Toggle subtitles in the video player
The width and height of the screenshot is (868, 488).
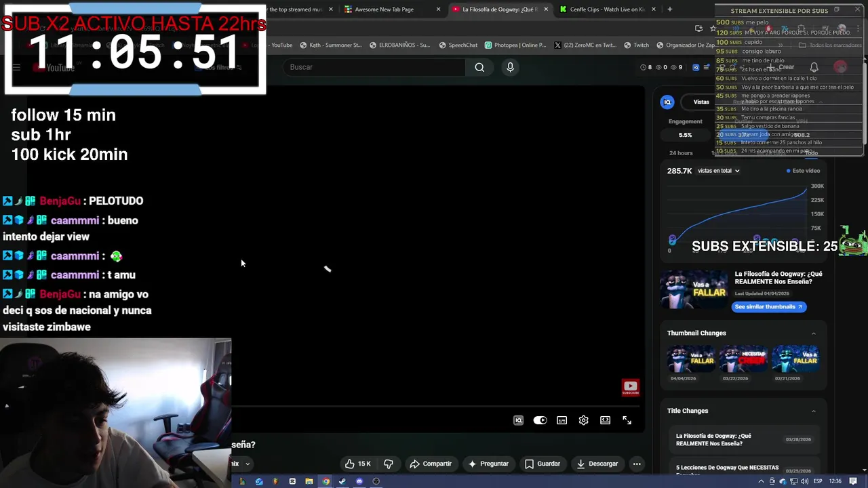tap(562, 420)
